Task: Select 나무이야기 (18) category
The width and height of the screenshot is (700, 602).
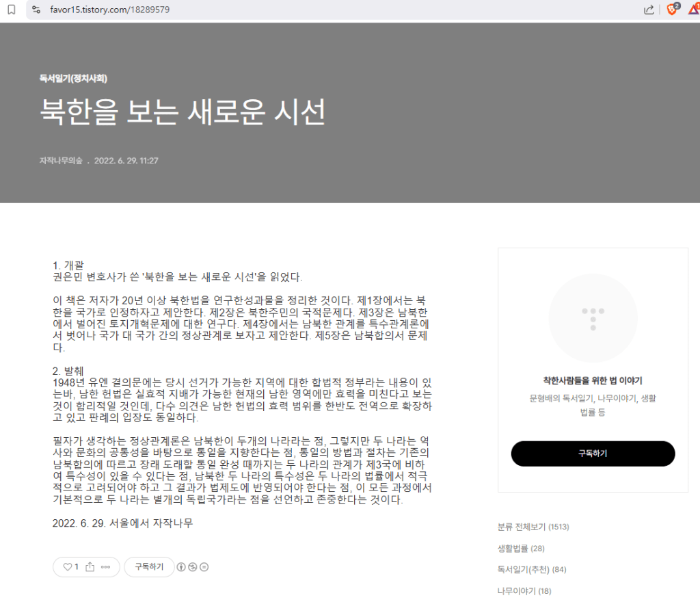Action: pos(524,591)
